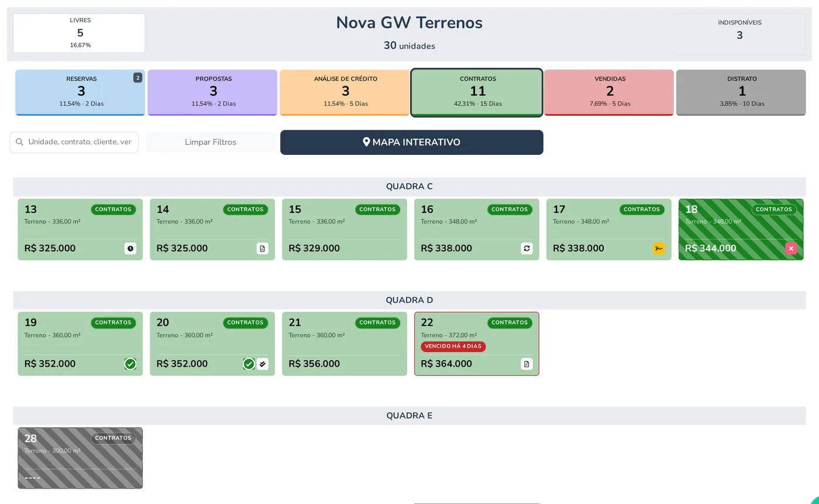The height and width of the screenshot is (504, 819).
Task: Focus the unit, contract, client search field
Action: click(74, 142)
